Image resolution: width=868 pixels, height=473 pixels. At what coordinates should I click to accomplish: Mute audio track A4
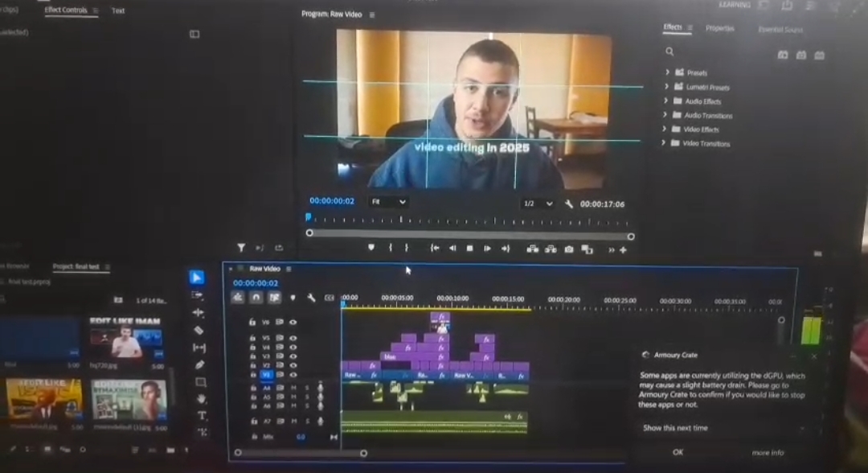(293, 389)
